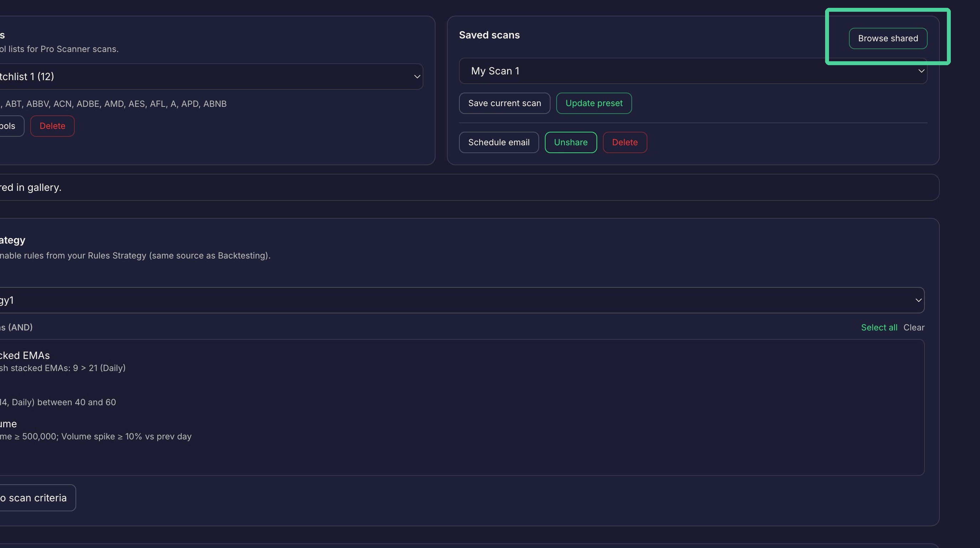Click the "in gallery" status message bar
Image resolution: width=980 pixels, height=548 pixels.
click(469, 188)
